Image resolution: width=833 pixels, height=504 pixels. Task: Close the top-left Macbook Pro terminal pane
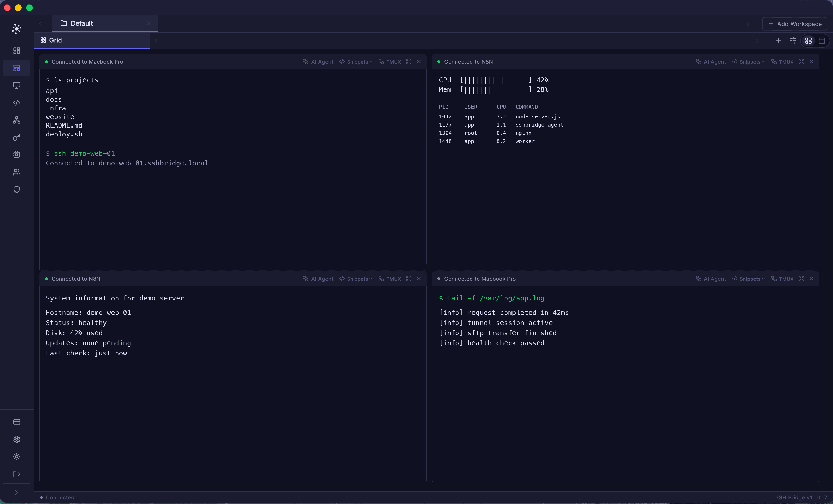coord(419,61)
